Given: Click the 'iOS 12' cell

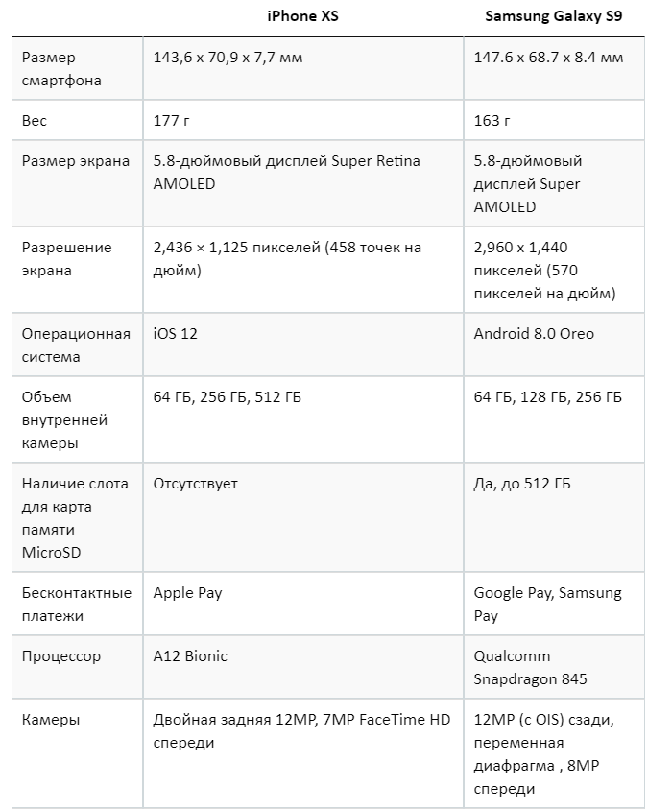Looking at the screenshot, I should [175, 334].
